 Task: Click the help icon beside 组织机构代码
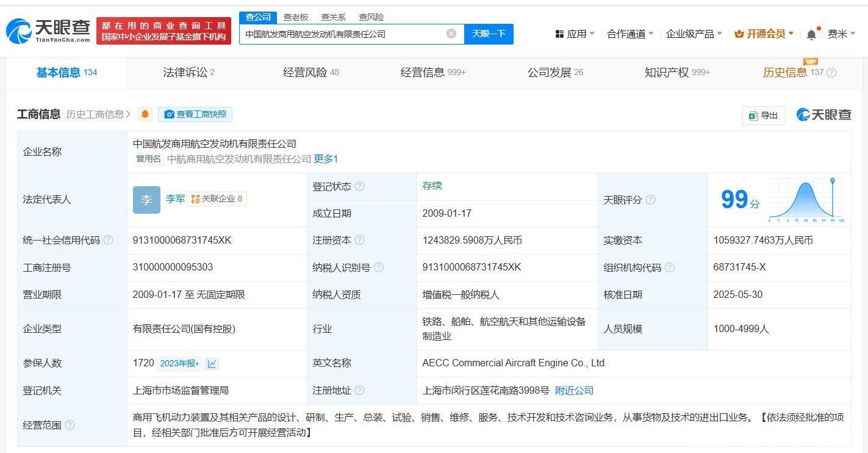point(669,267)
